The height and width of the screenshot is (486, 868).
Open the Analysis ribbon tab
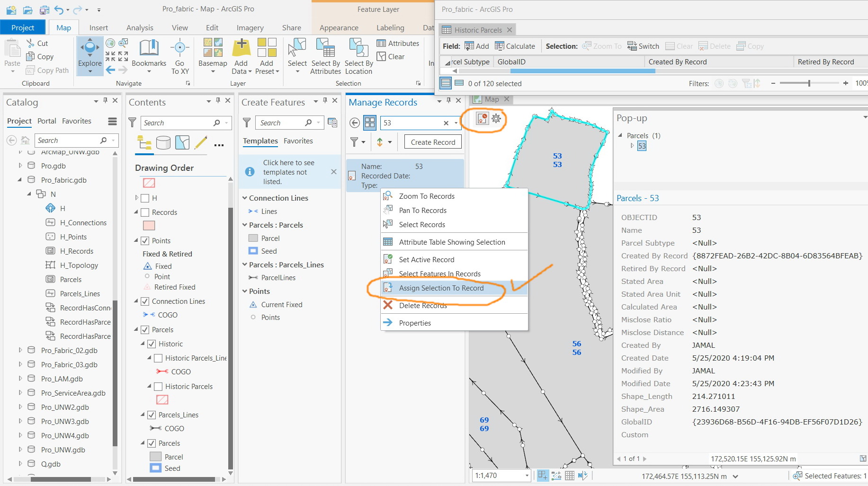click(140, 27)
